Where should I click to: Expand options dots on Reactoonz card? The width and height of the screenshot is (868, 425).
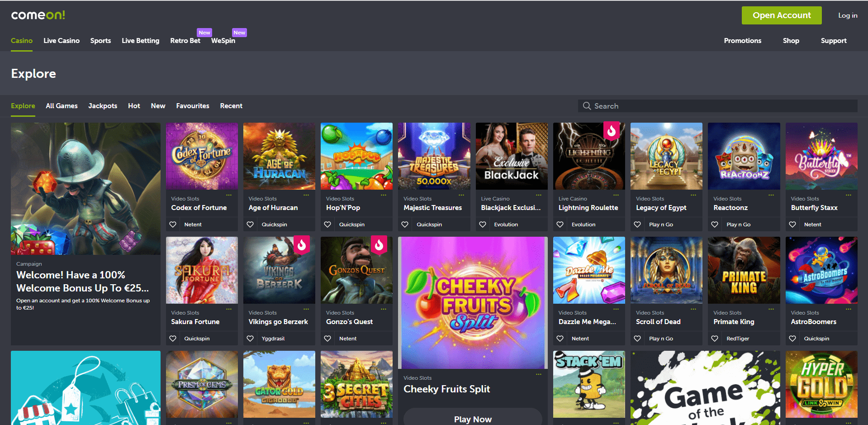click(x=771, y=195)
